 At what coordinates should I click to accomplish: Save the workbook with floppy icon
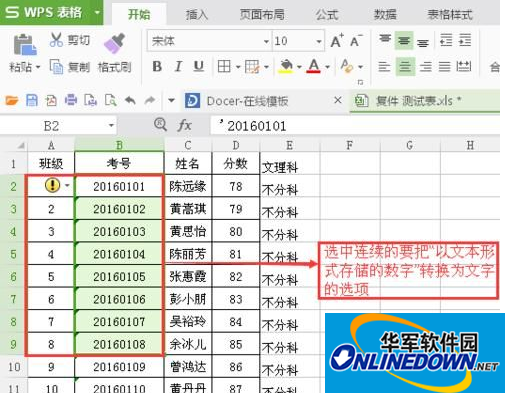[x=32, y=100]
